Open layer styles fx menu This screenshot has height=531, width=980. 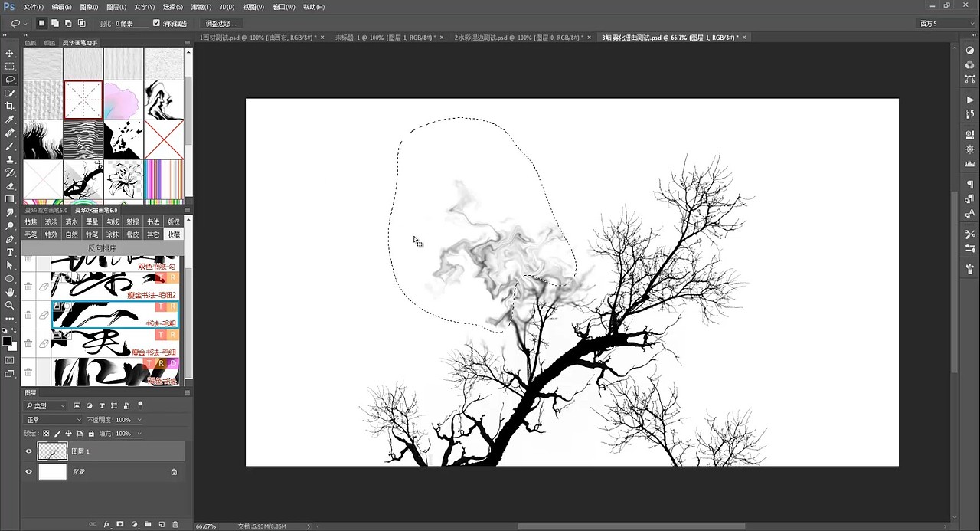click(107, 524)
